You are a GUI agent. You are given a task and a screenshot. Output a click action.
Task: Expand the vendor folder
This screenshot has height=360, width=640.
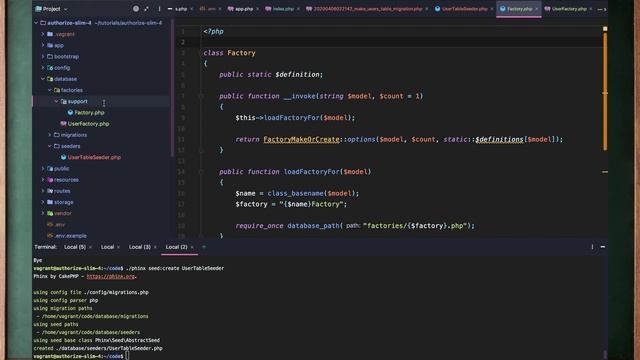[43, 213]
